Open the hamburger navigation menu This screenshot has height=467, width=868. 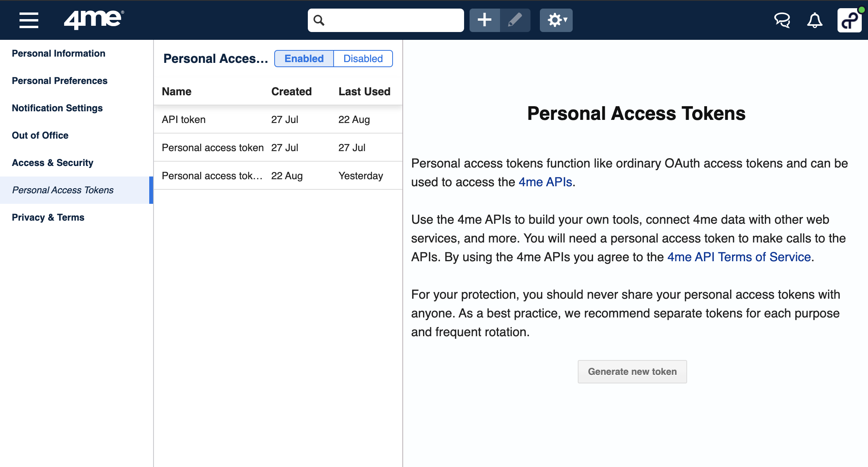coord(29,20)
